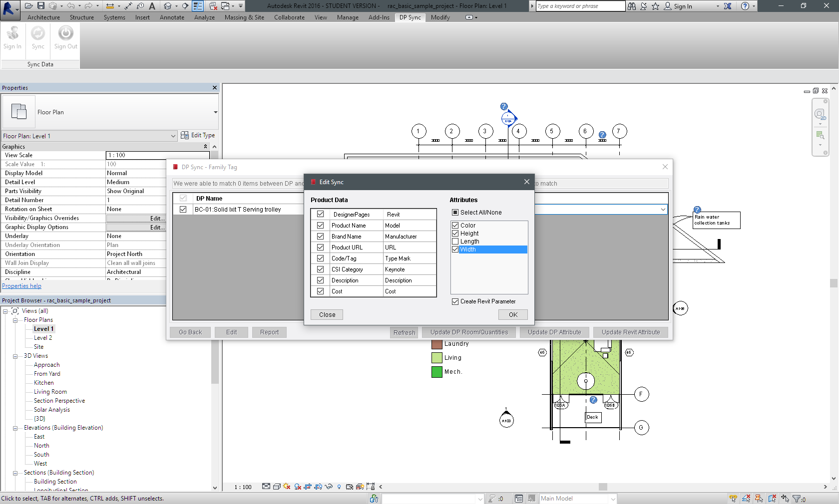The width and height of the screenshot is (839, 504).
Task: Click the Close Hidden Windows icon
Action: pos(213,6)
